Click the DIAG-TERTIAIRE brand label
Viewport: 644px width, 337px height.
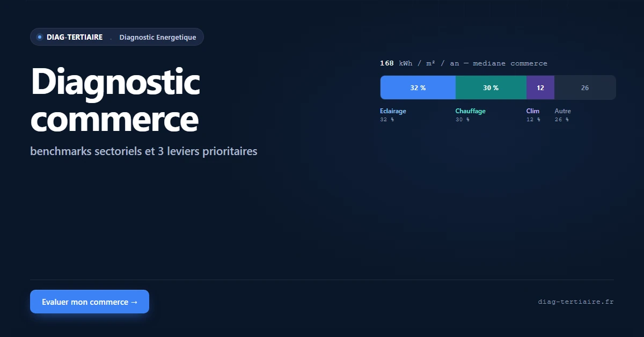75,37
